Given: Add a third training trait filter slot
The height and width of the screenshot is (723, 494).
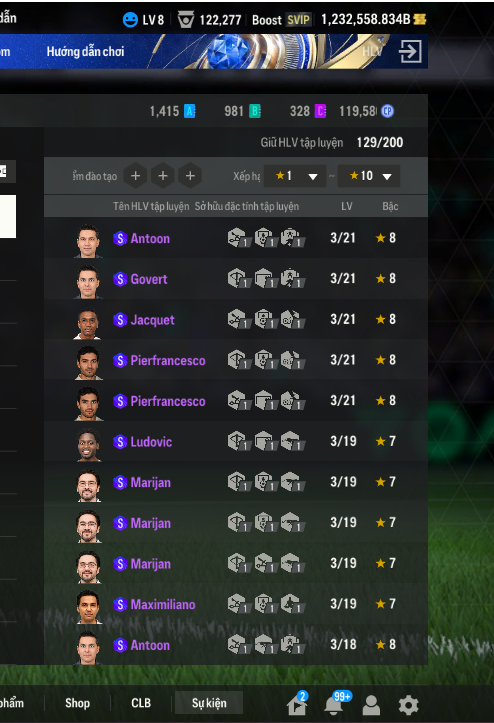Looking at the screenshot, I should click(x=190, y=176).
